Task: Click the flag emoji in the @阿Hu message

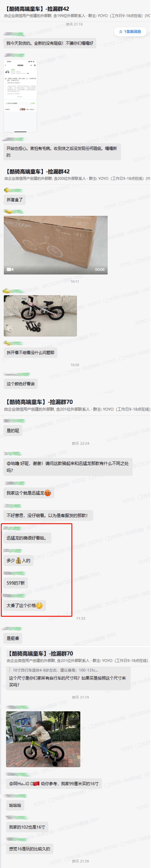Action: coord(36,783)
